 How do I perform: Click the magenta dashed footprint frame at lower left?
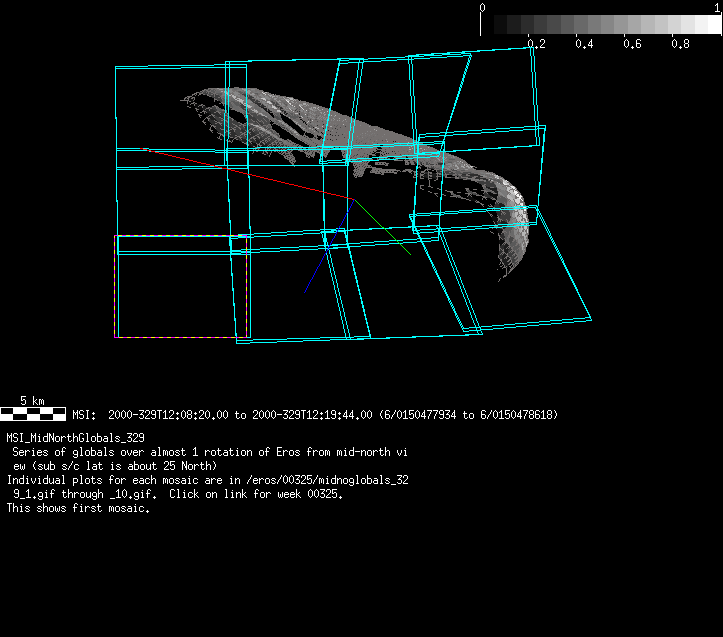click(x=117, y=290)
